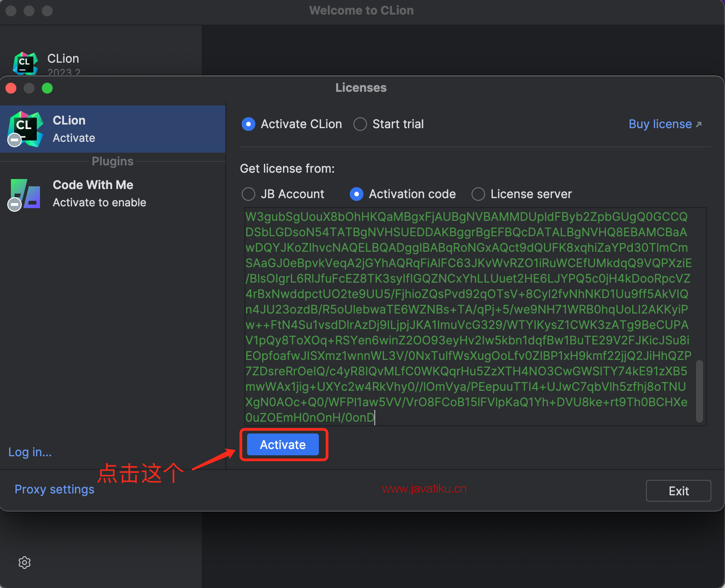Select the Activate CLion radio option
Screen dimensions: 725x588
(248, 124)
